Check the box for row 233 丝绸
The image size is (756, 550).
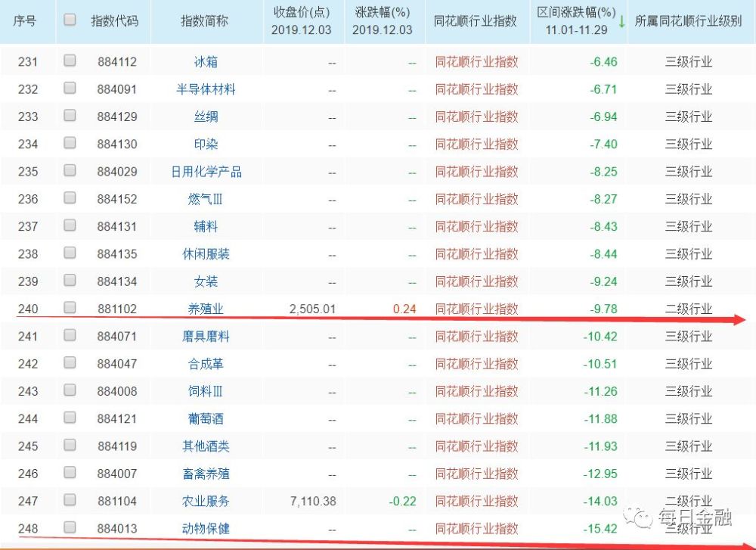pos(70,115)
